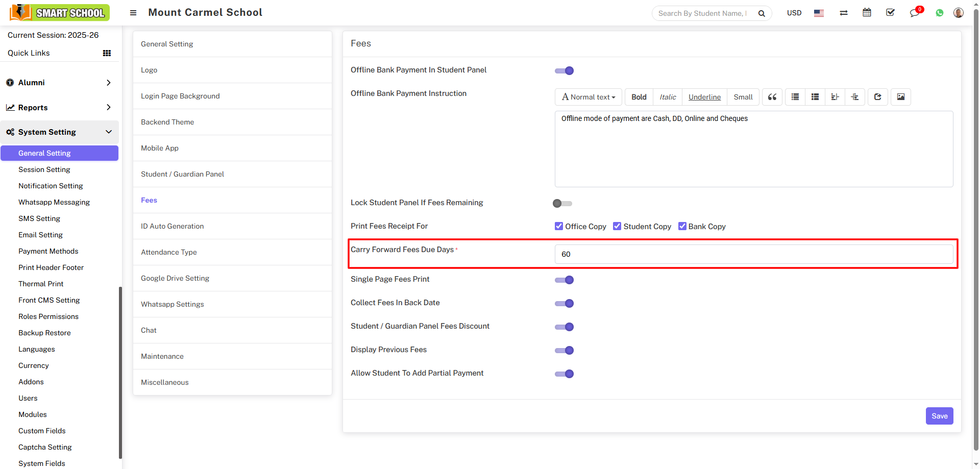Open chat notifications speech bubble icon
Viewport: 980px width, 469px height.
[914, 13]
